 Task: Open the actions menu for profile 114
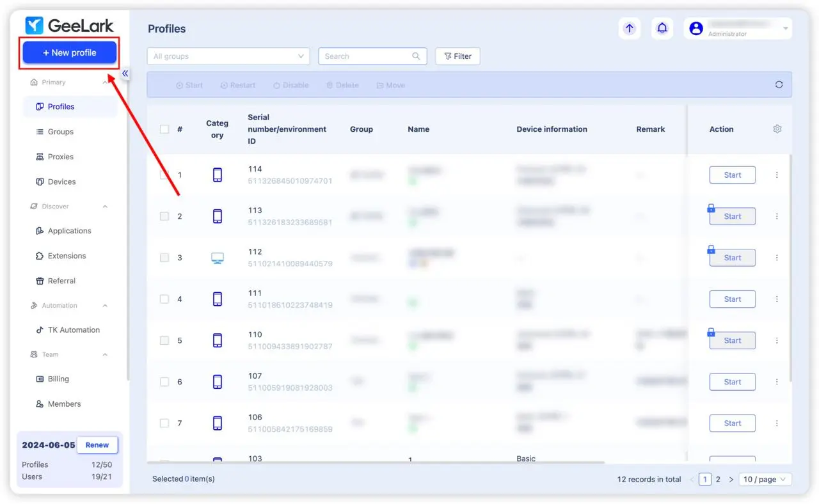click(x=777, y=175)
